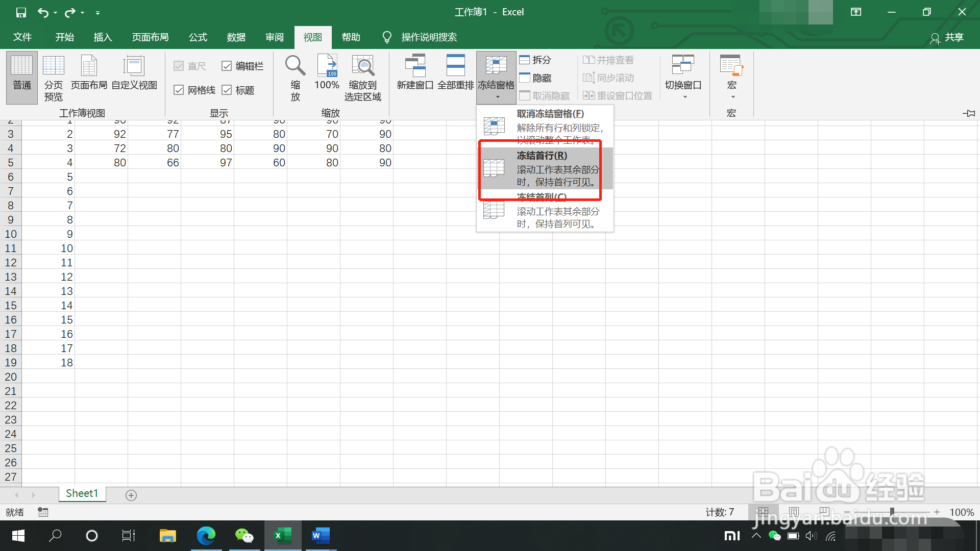Click Zoom to Selection icon
Viewport: 980px width, 551px height.
pyautogui.click(x=362, y=66)
